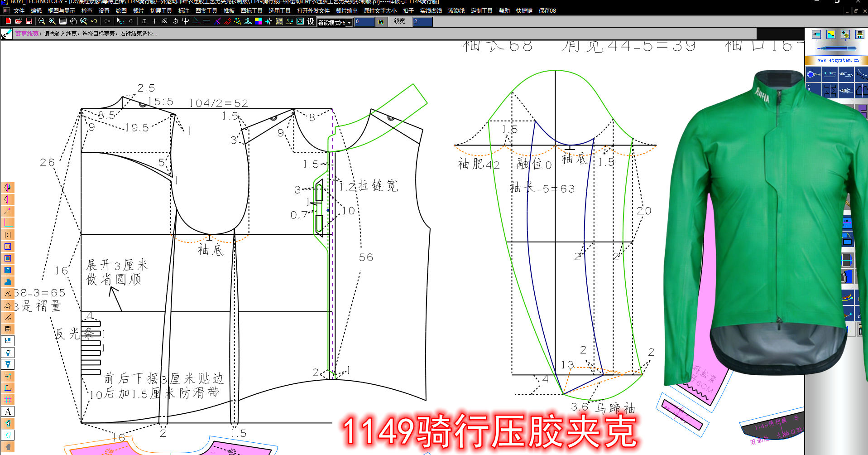
Task: Undo the last action
Action: (93, 21)
